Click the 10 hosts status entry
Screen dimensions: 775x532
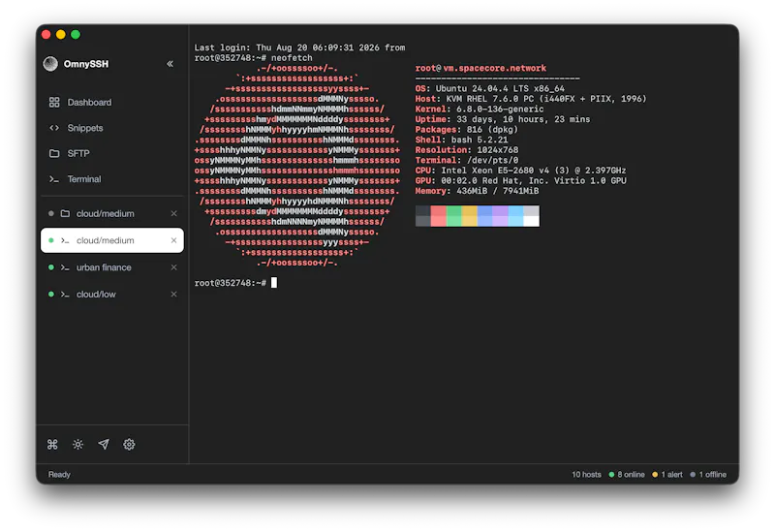click(x=587, y=475)
